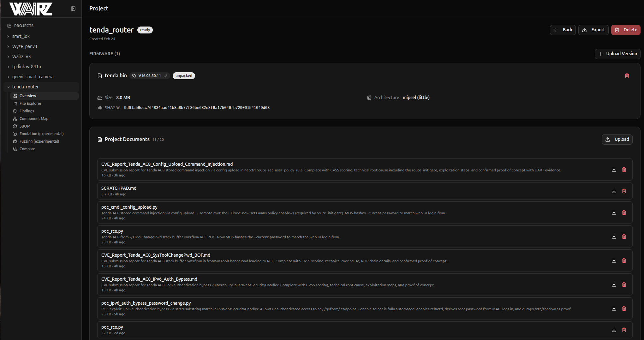The height and width of the screenshot is (340, 644).
Task: Open the File Explorer section
Action: [x=30, y=104]
